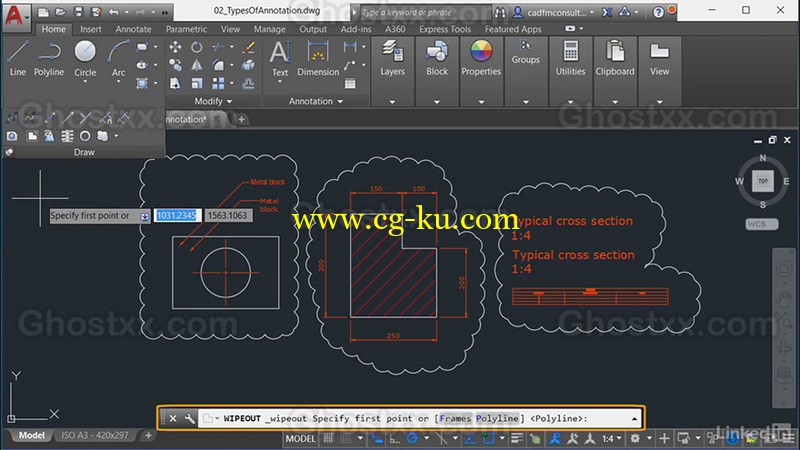
Task: Toggle polar tracking in status bar
Action: click(x=412, y=438)
